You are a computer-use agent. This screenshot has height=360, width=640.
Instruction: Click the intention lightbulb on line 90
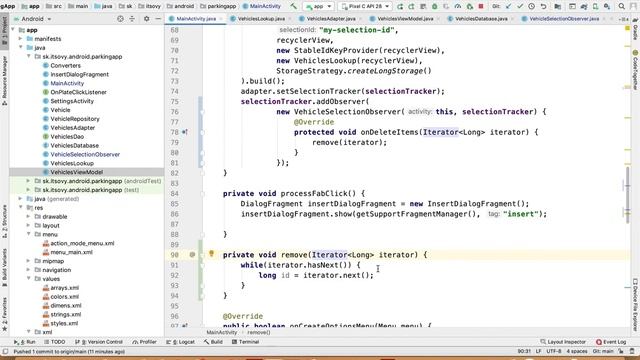tap(211, 254)
